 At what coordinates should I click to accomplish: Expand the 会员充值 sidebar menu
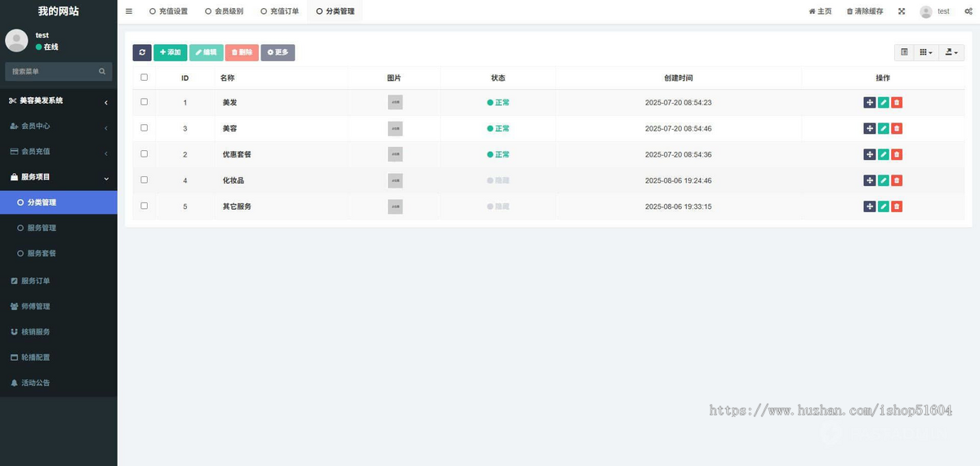tap(59, 152)
